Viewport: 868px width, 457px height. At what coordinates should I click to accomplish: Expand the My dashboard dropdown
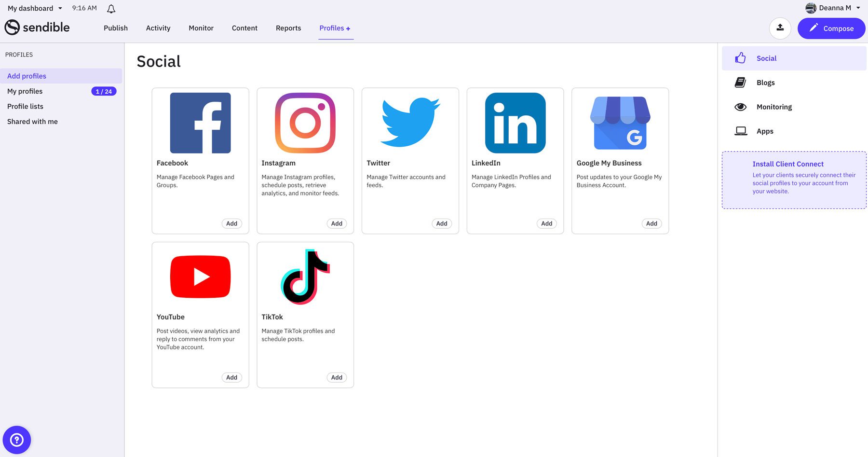[34, 8]
